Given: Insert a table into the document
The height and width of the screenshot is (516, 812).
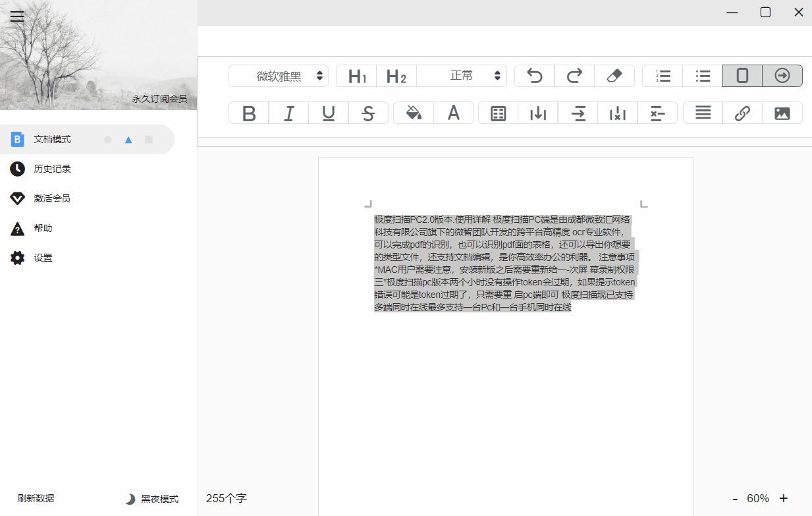Looking at the screenshot, I should coord(497,113).
